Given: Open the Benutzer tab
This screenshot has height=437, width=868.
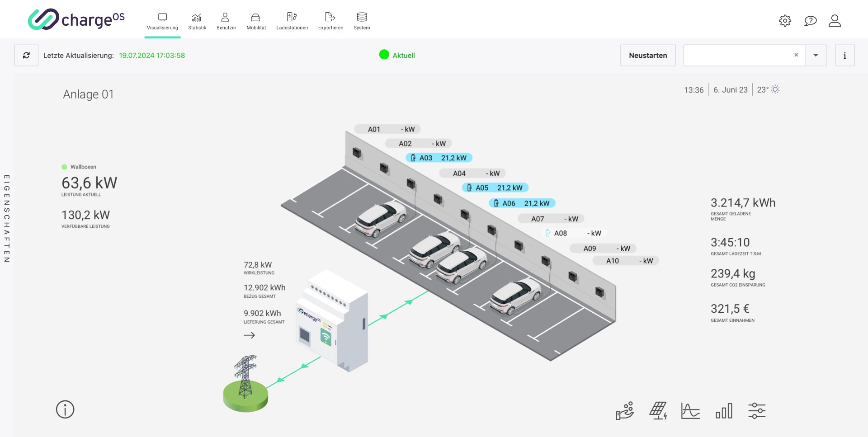Looking at the screenshot, I should tap(226, 21).
